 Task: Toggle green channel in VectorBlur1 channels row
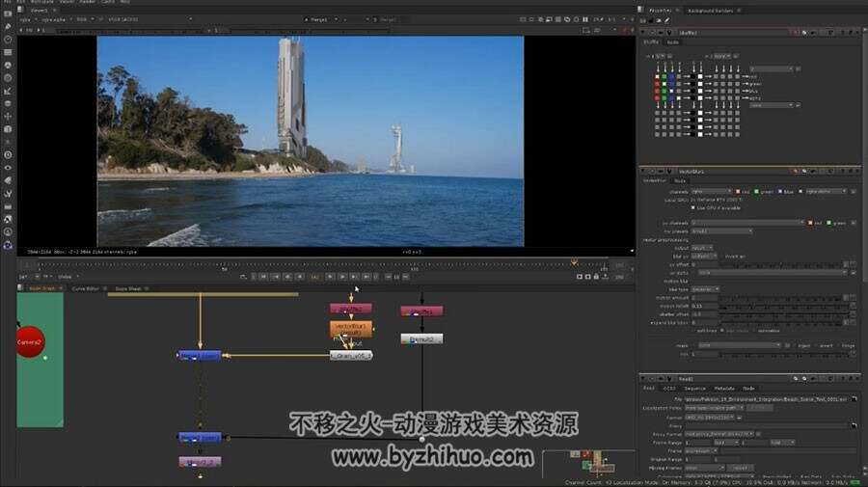point(756,192)
